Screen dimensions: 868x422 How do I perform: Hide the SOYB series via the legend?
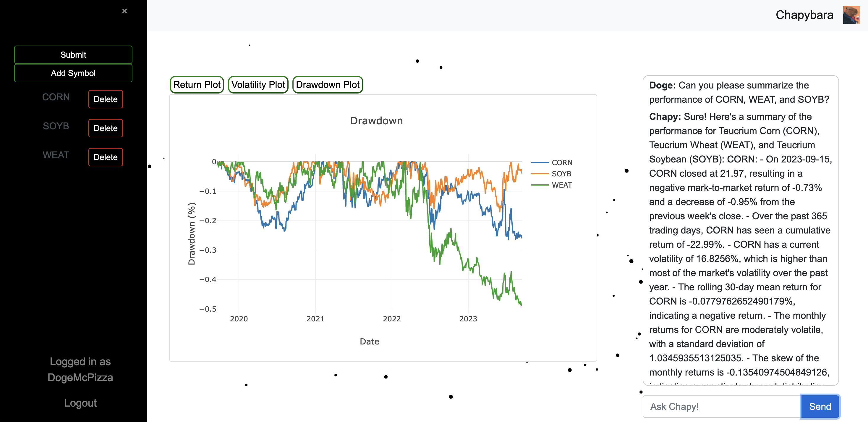click(561, 174)
